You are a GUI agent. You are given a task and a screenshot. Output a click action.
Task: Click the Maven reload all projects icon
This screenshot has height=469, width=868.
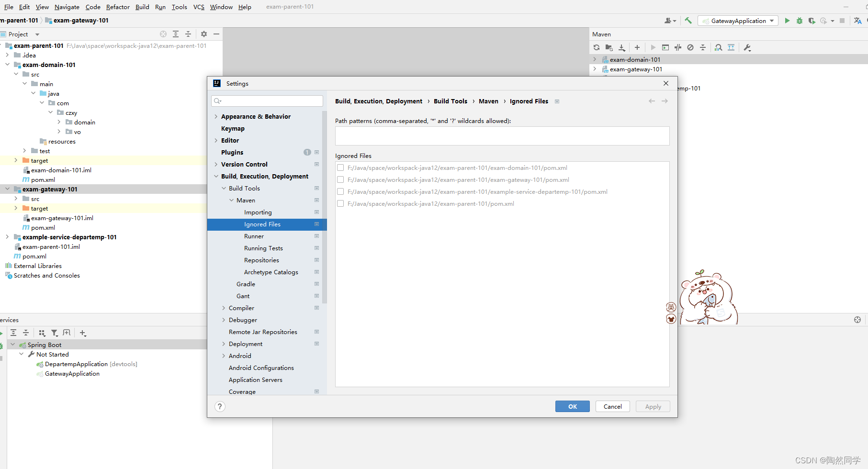597,47
